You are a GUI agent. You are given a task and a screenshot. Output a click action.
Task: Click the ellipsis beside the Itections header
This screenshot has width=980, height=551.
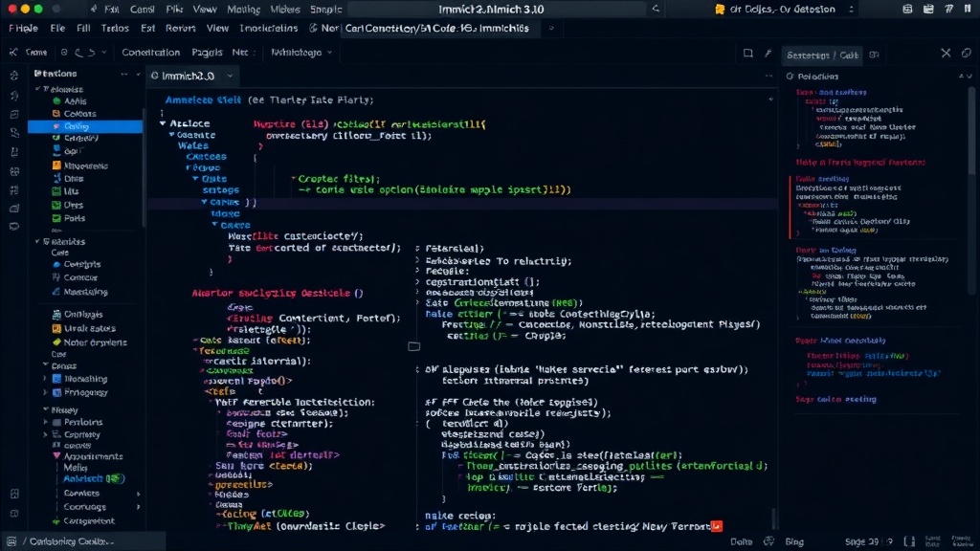123,74
